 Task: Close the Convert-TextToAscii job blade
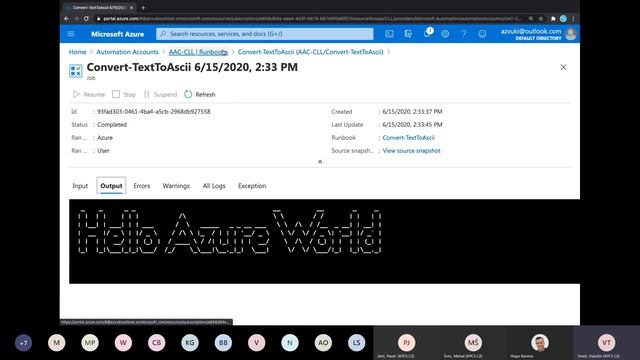(563, 67)
